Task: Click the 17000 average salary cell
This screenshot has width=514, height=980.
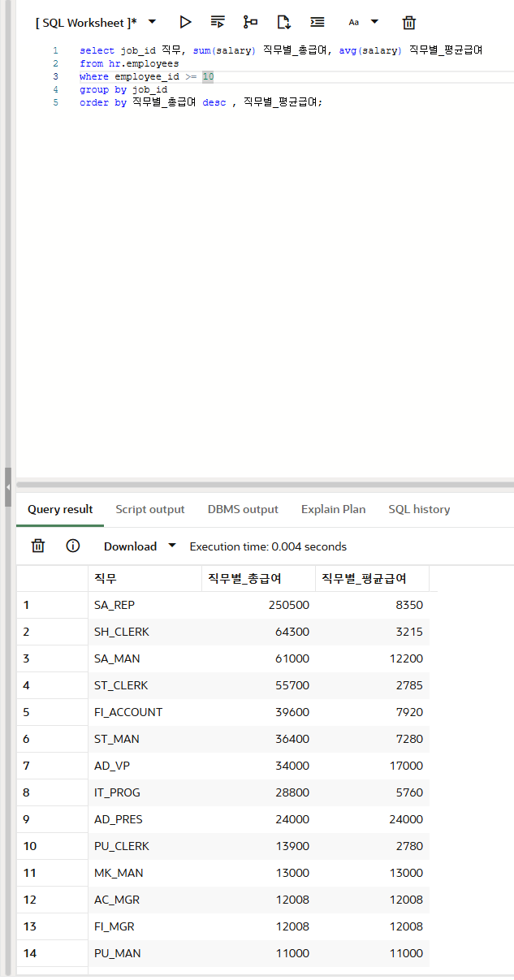Action: click(372, 766)
